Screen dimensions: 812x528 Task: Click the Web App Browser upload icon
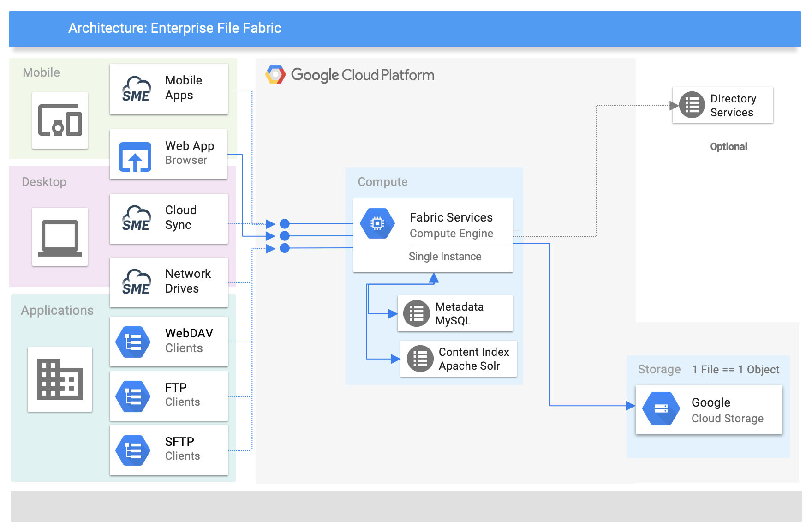click(135, 157)
